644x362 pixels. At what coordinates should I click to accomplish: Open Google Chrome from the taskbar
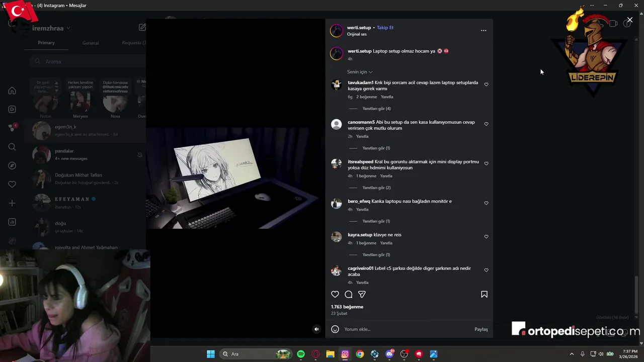360,354
